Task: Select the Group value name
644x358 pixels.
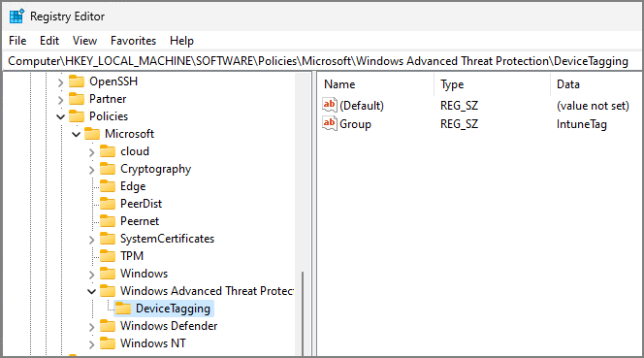Action: click(x=355, y=124)
